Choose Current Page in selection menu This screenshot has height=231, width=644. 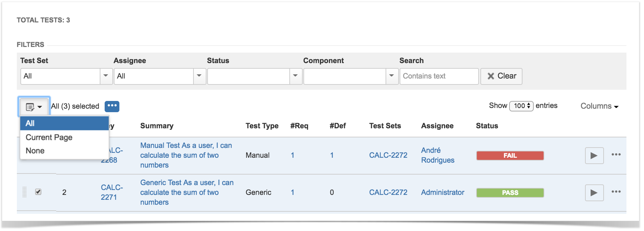tap(65, 137)
